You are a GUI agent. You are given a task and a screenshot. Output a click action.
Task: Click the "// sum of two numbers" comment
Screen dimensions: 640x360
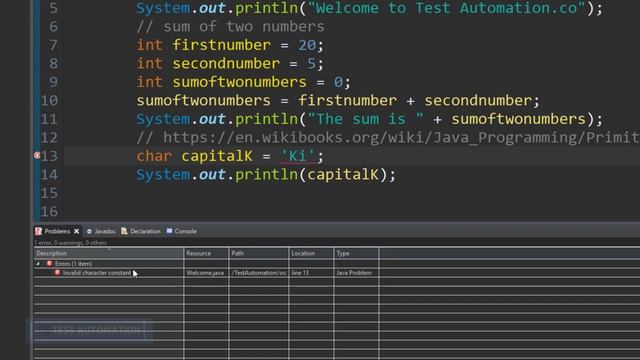pyautogui.click(x=231, y=27)
